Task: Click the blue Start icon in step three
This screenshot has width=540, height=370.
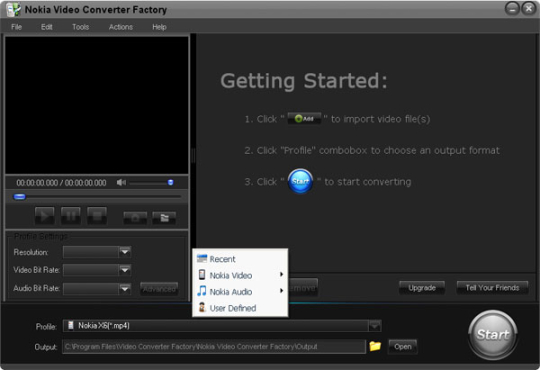Action: click(x=300, y=181)
